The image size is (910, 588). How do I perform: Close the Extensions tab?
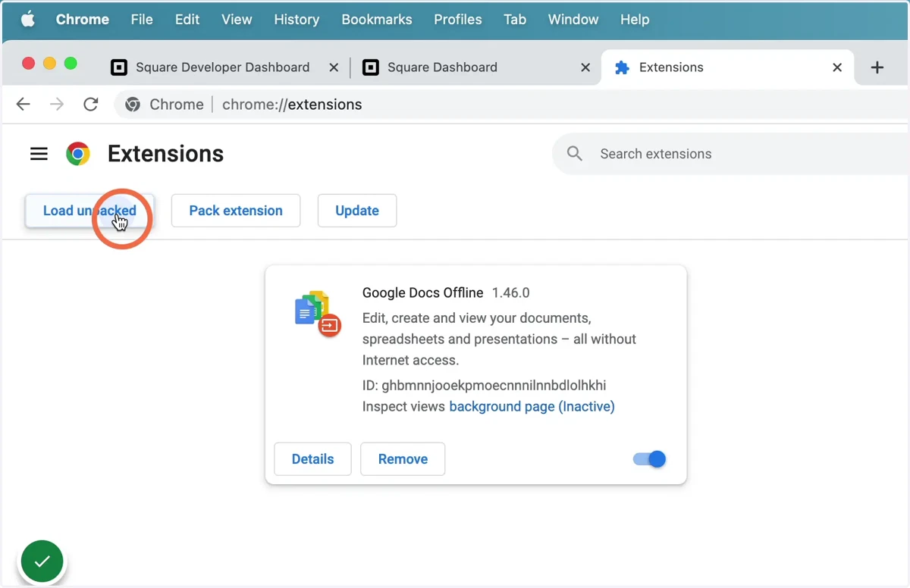(837, 67)
